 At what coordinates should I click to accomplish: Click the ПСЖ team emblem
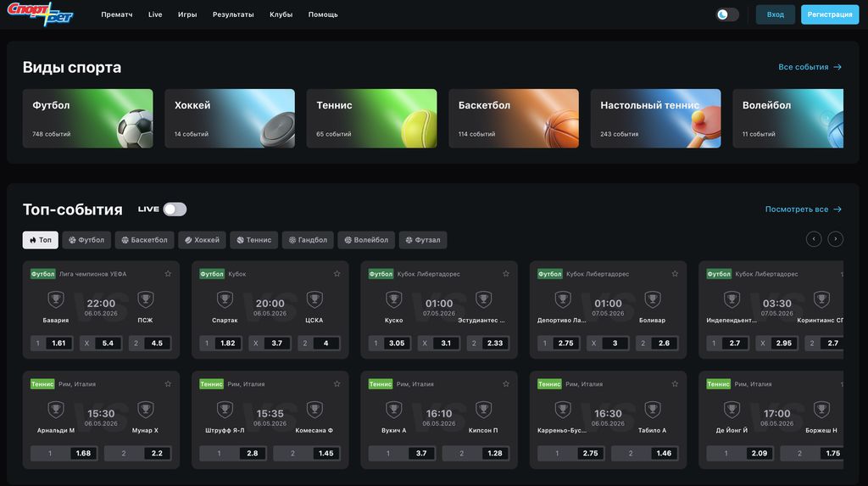(146, 299)
